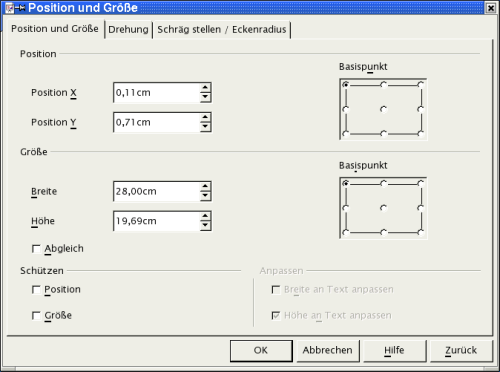Open Schräg stellen / Eckenradius tab

click(222, 30)
